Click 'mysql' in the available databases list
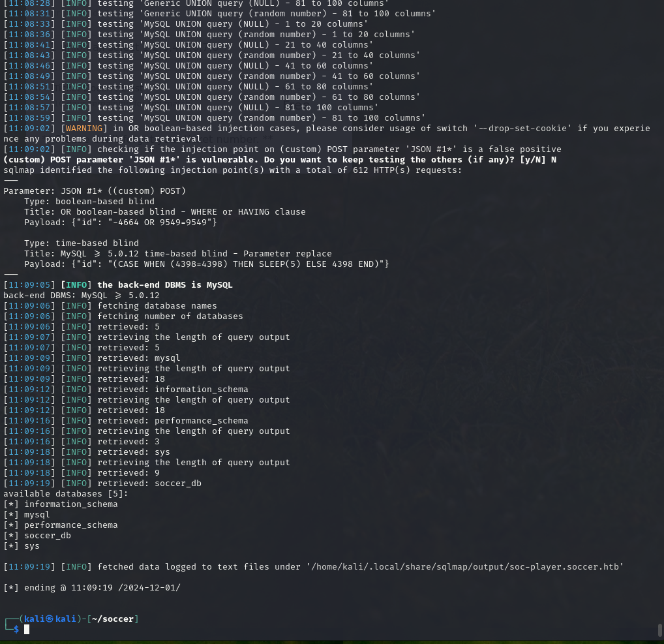The image size is (664, 644). [x=37, y=515]
